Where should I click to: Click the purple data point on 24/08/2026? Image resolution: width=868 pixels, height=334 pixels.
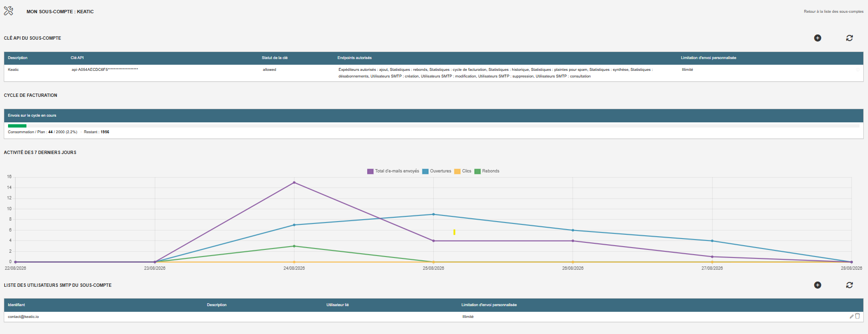[294, 182]
